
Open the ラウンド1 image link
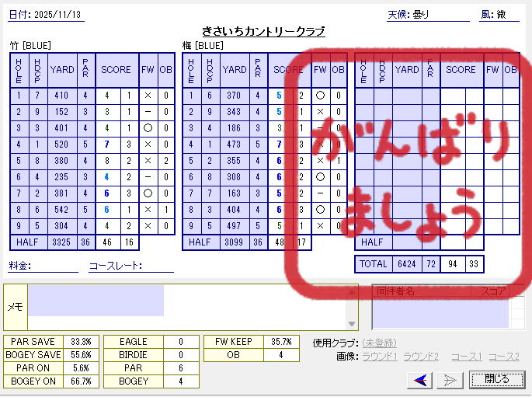[381, 357]
